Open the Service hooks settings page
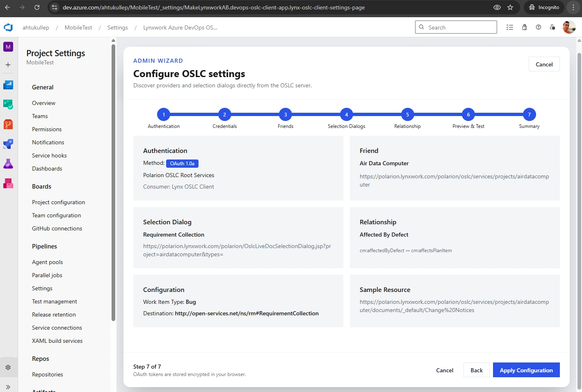582x392 pixels. pyautogui.click(x=49, y=155)
